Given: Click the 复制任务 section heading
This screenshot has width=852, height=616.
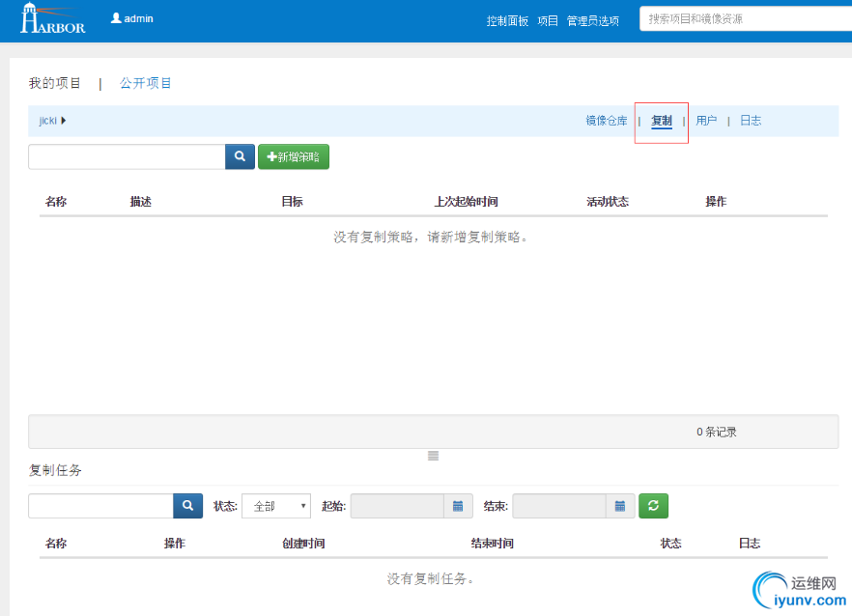Looking at the screenshot, I should 55,470.
